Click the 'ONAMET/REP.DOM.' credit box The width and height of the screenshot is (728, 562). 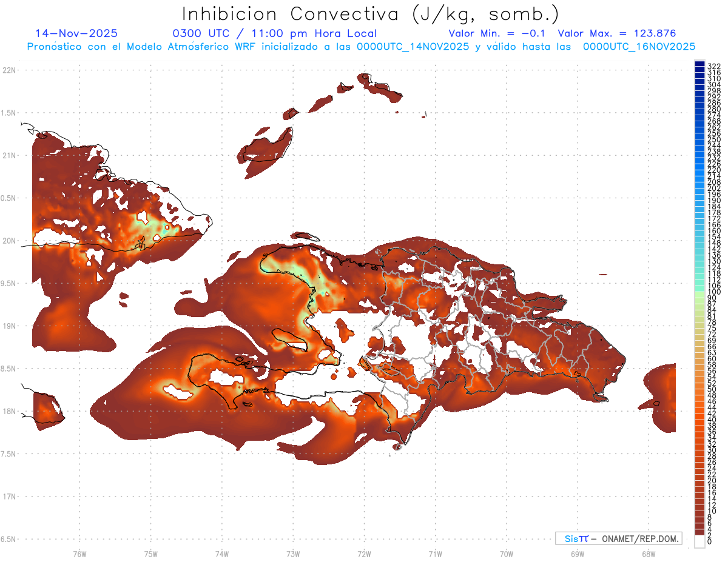click(x=618, y=538)
